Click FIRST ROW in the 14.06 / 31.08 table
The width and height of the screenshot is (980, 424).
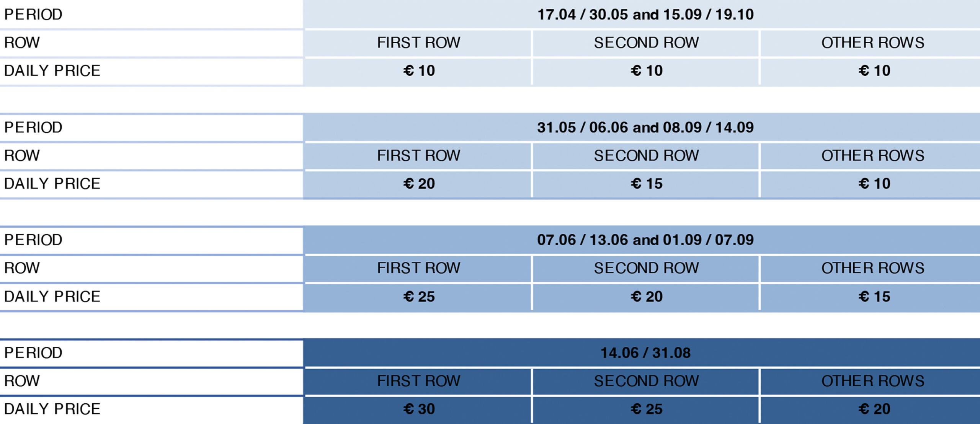(419, 381)
